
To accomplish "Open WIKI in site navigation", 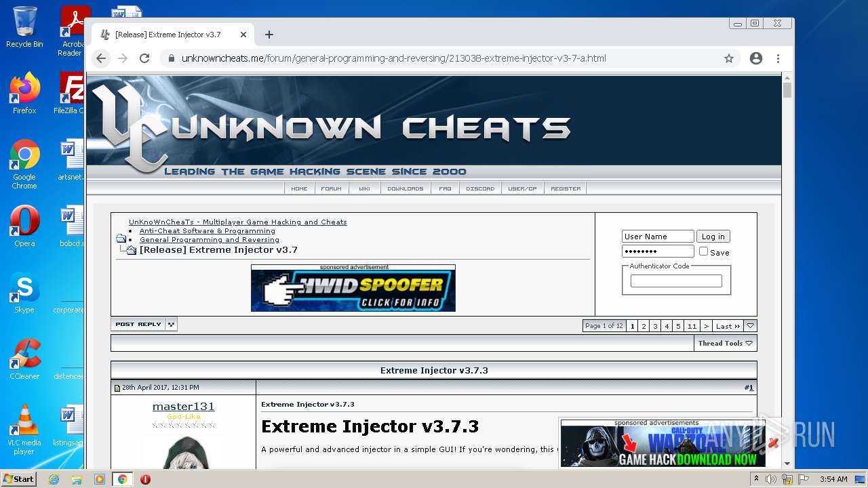I will click(364, 188).
